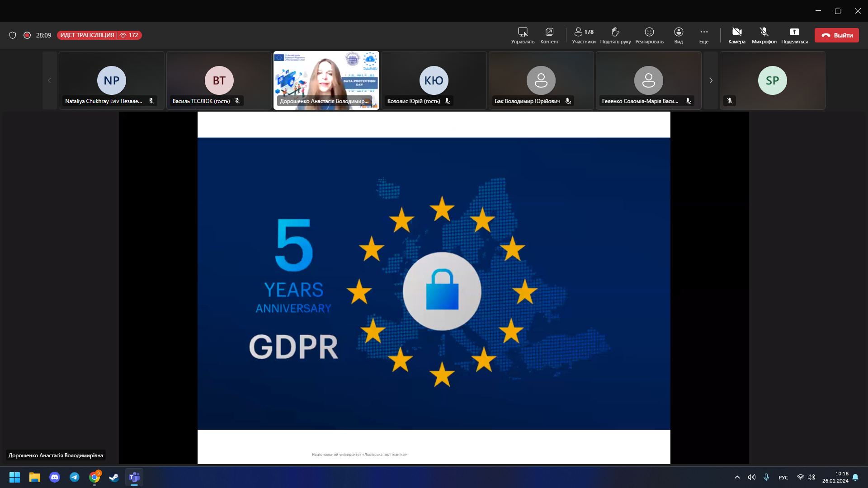Unmute the Микрофон microphone
Screen dimensions: 868x488
tap(764, 35)
